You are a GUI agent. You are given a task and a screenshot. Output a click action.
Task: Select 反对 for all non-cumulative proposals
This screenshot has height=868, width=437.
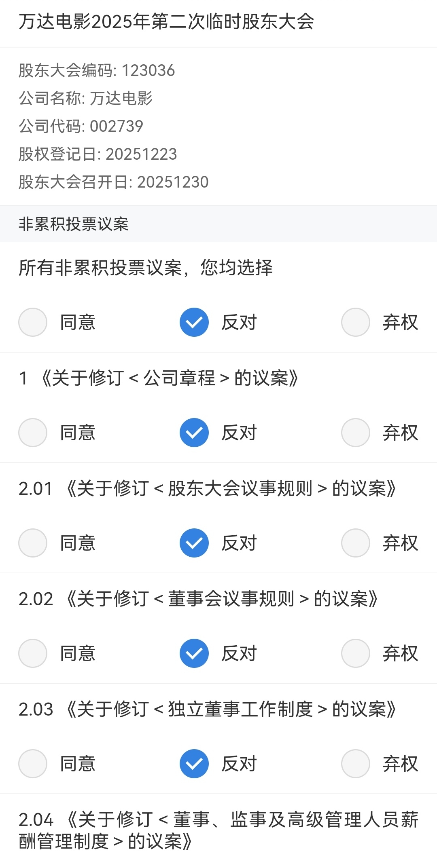click(194, 322)
